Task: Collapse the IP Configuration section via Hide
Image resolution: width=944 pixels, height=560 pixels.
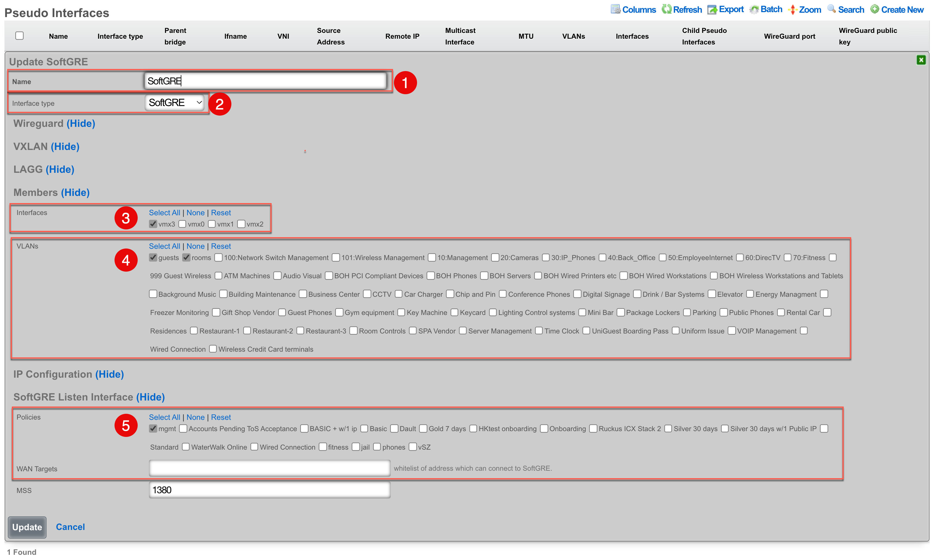Action: [x=110, y=374]
